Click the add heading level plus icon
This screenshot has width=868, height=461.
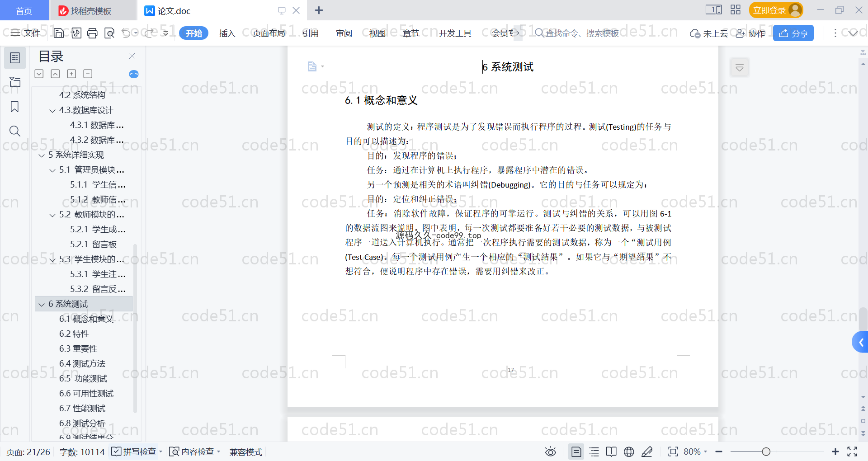71,74
